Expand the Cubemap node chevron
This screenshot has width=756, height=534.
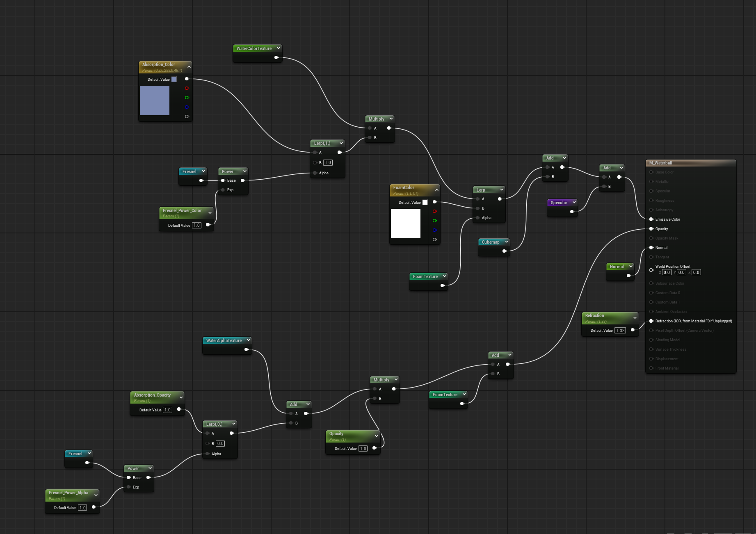(507, 242)
